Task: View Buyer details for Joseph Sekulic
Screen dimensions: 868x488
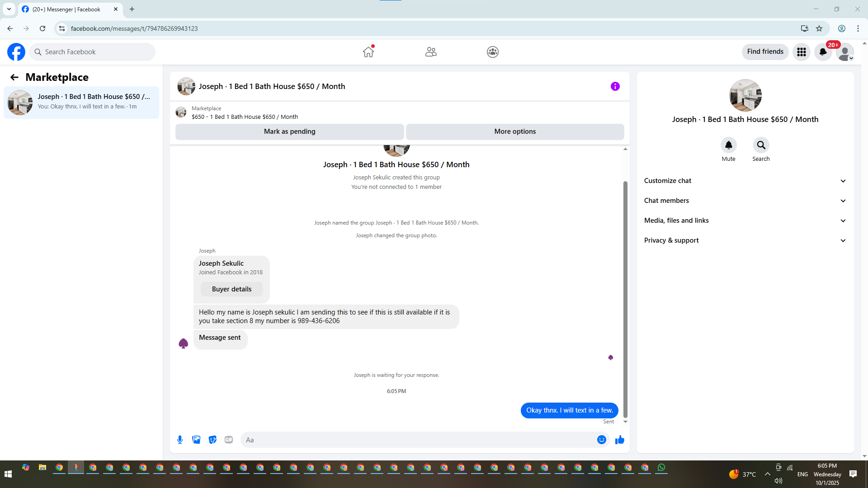Action: (x=232, y=289)
